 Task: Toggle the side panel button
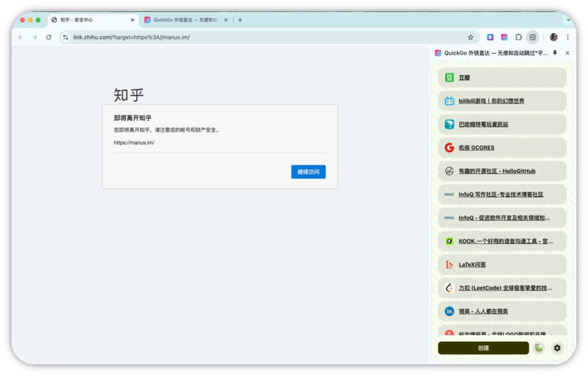(532, 37)
